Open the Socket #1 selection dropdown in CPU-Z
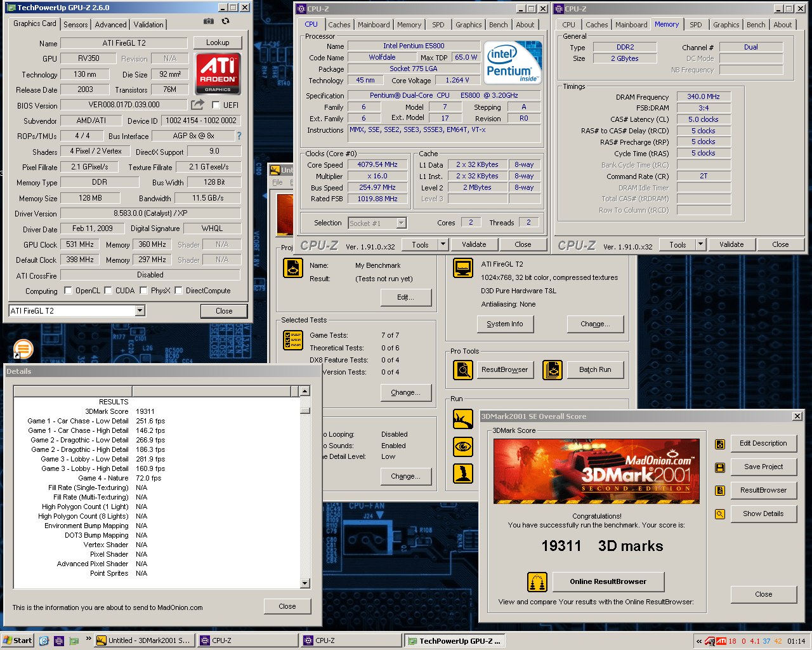 401,223
